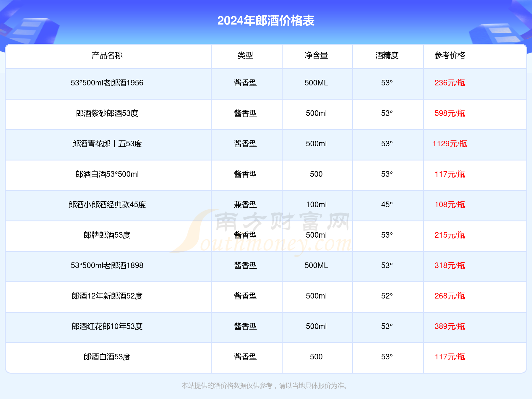
Task: Select product 郎酒红花郎10年53度
Action: pyautogui.click(x=107, y=326)
